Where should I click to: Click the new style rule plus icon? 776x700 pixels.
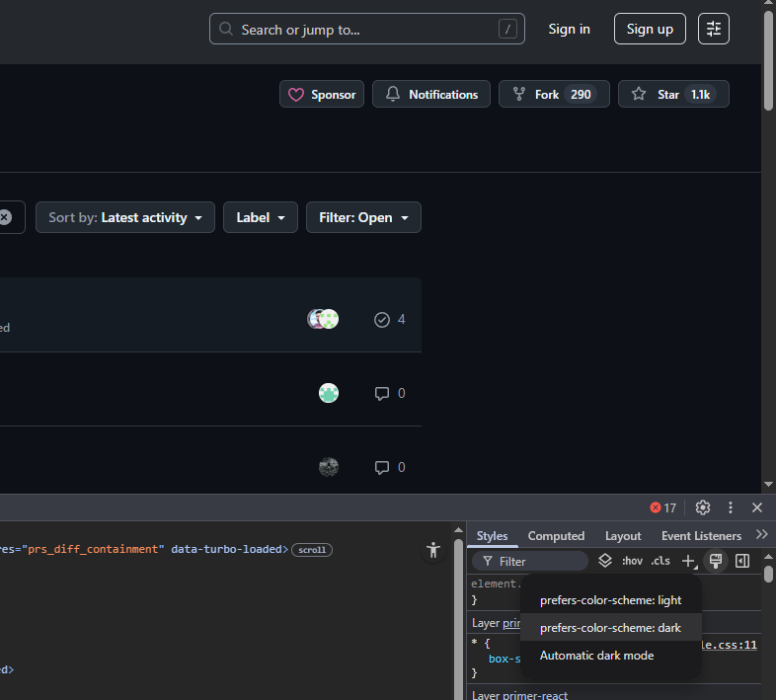click(688, 561)
